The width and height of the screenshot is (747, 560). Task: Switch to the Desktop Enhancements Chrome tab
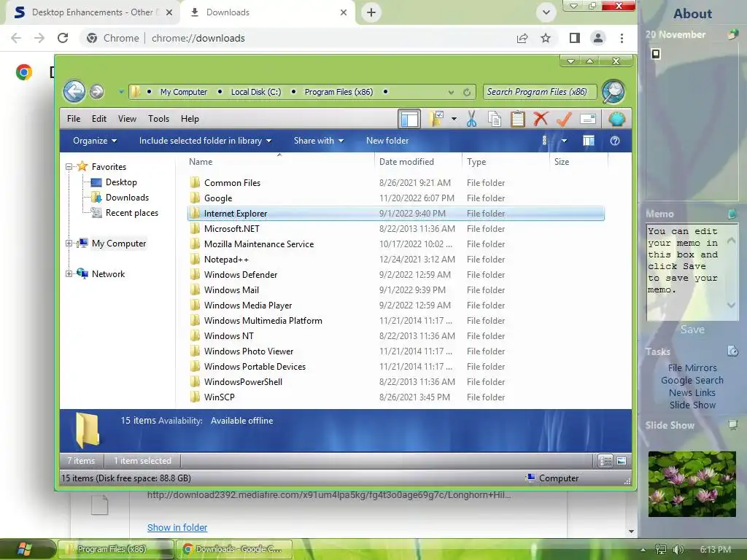94,12
